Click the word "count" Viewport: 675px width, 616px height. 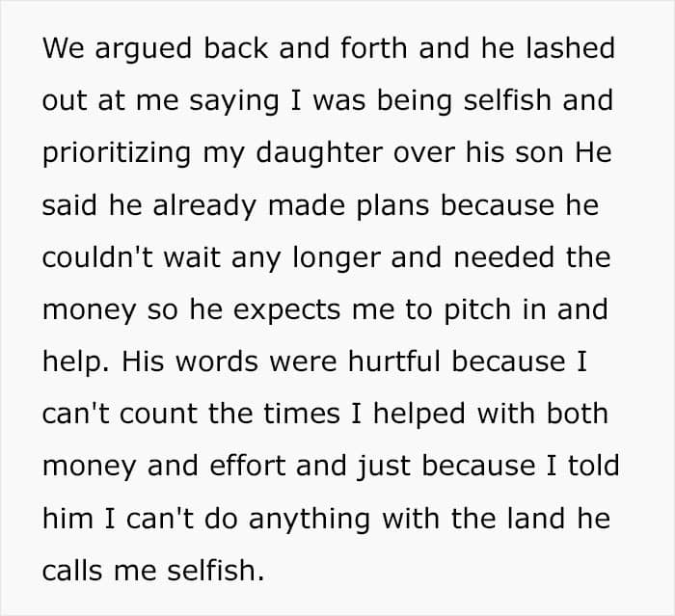click(x=158, y=414)
